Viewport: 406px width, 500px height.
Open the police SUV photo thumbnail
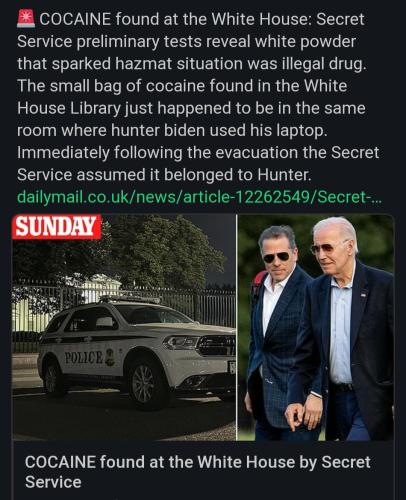124,327
